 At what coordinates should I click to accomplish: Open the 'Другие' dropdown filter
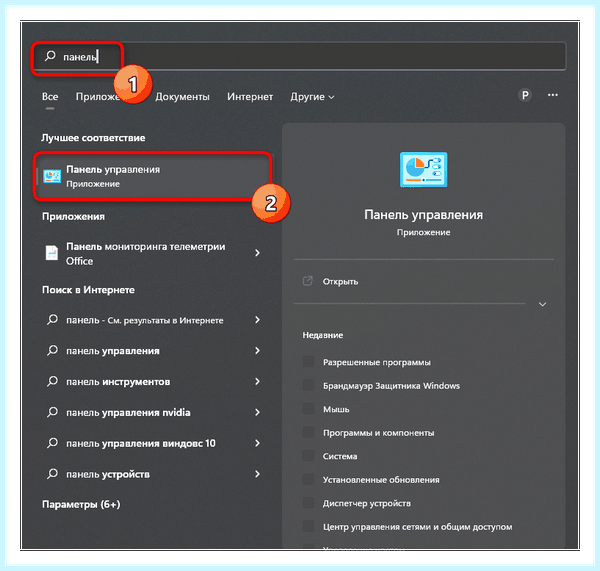pos(312,96)
